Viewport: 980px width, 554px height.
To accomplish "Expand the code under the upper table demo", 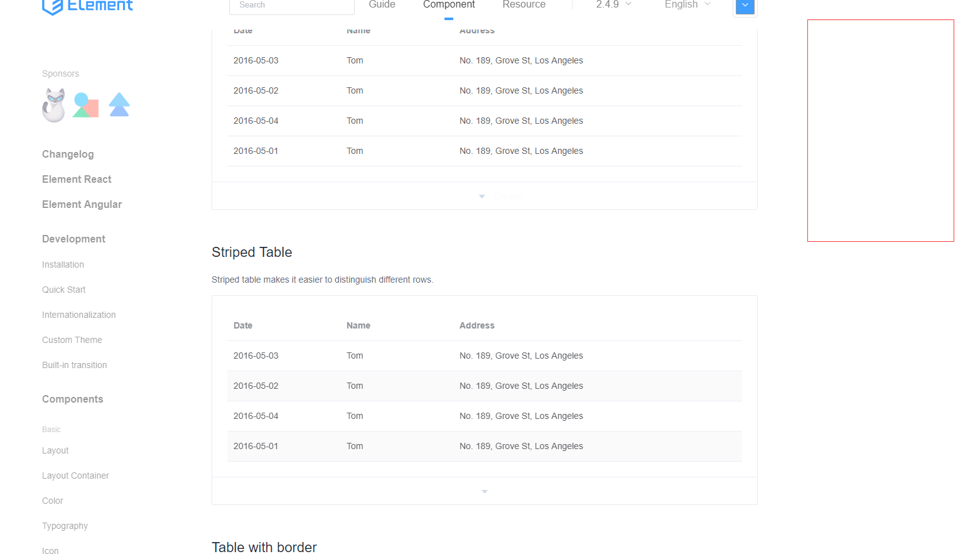I will point(485,196).
